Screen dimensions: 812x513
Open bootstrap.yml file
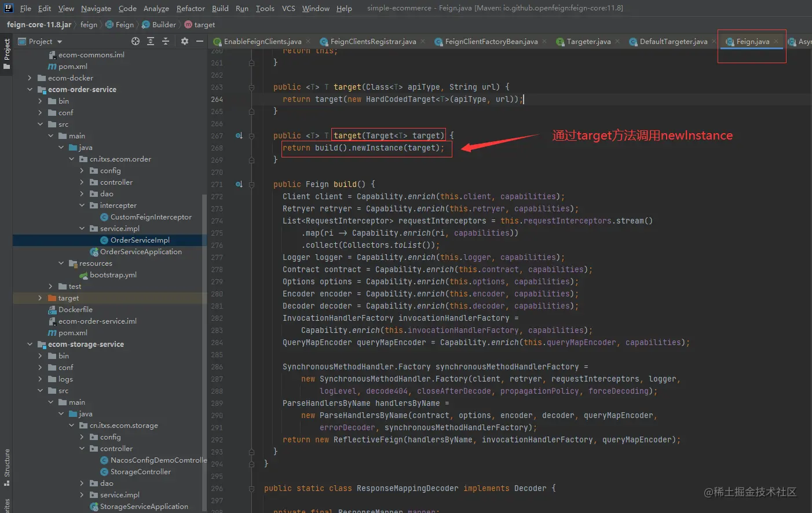[113, 275]
